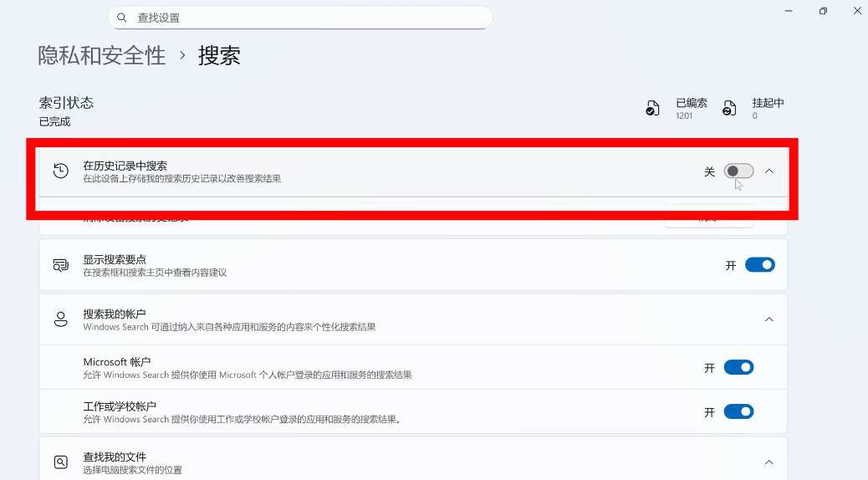This screenshot has height=480, width=868.
Task: Click the 选择电脑搜索文件的位置 description text
Action: 133,470
